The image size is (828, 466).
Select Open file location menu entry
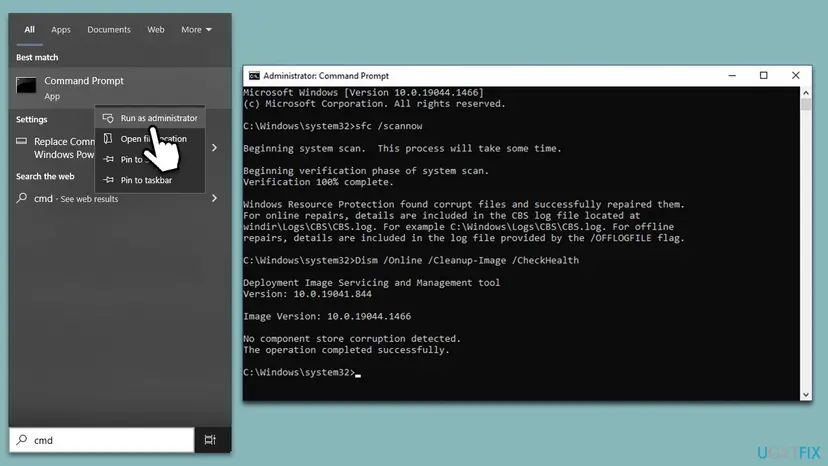150,139
